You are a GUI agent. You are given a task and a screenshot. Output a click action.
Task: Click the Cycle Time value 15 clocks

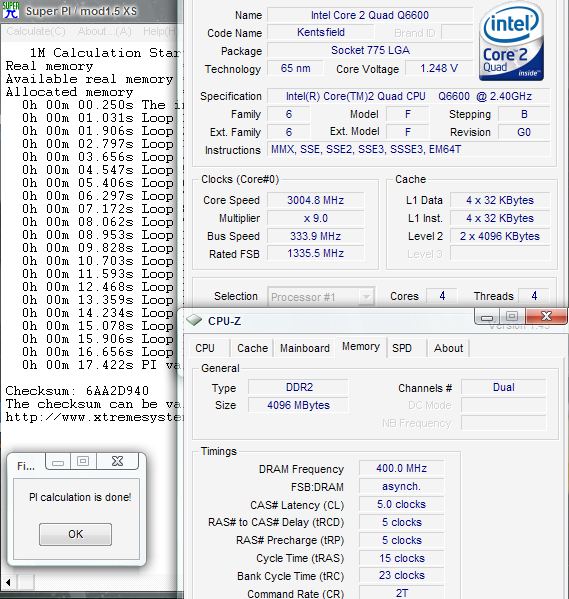coord(401,558)
